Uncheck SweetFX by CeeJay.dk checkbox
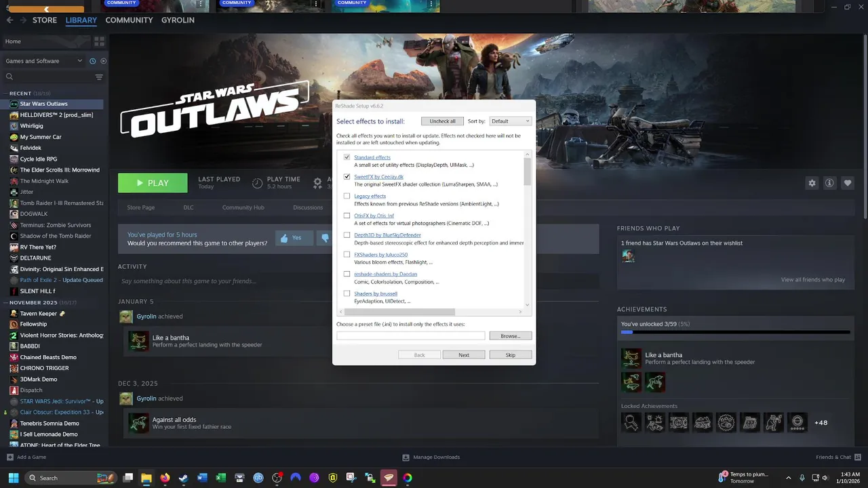The width and height of the screenshot is (868, 488). [x=347, y=177]
